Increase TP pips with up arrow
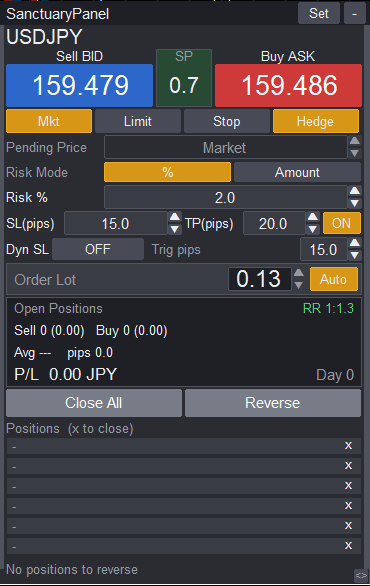 click(313, 217)
